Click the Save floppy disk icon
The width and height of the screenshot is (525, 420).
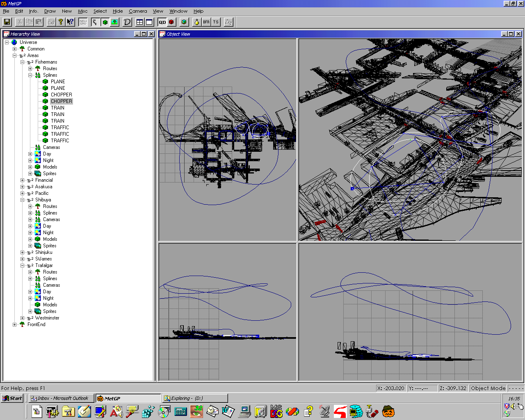coord(7,22)
